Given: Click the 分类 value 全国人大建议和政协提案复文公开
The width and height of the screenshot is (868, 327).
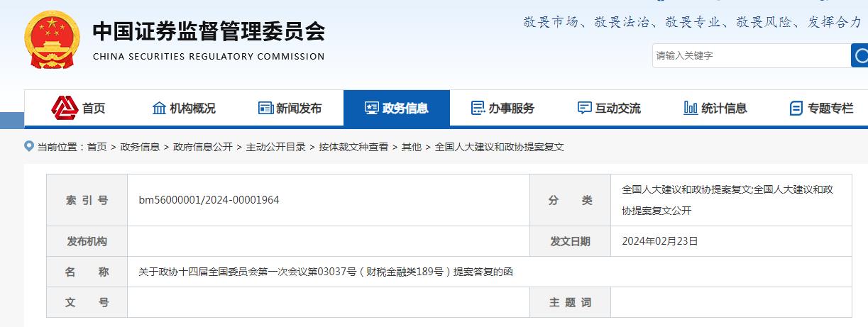Looking at the screenshot, I should (727, 200).
